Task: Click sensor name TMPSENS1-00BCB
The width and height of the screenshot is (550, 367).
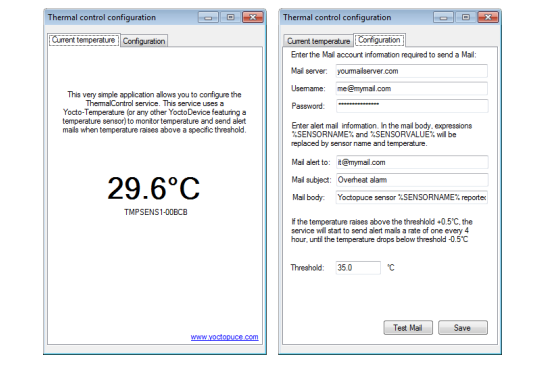Action: coord(156,212)
